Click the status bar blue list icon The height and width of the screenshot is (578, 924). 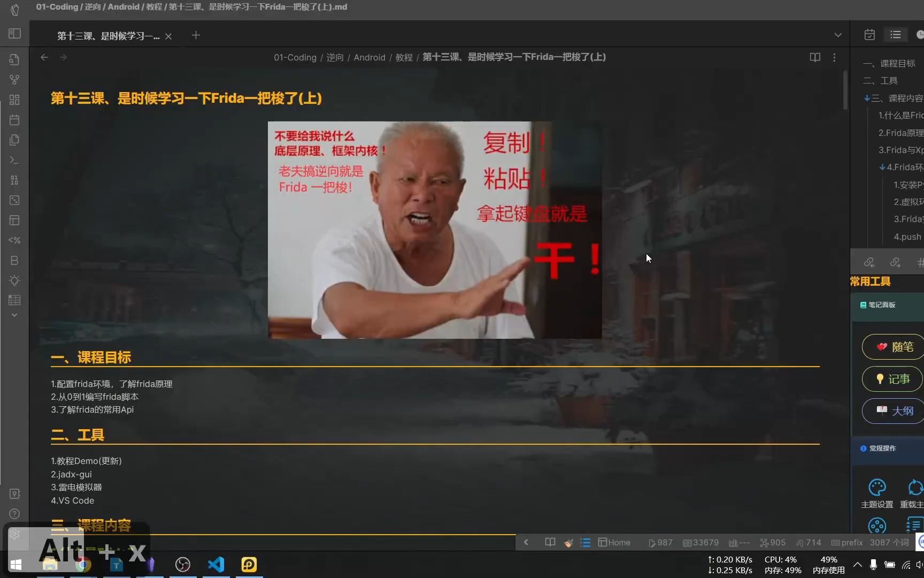point(586,543)
